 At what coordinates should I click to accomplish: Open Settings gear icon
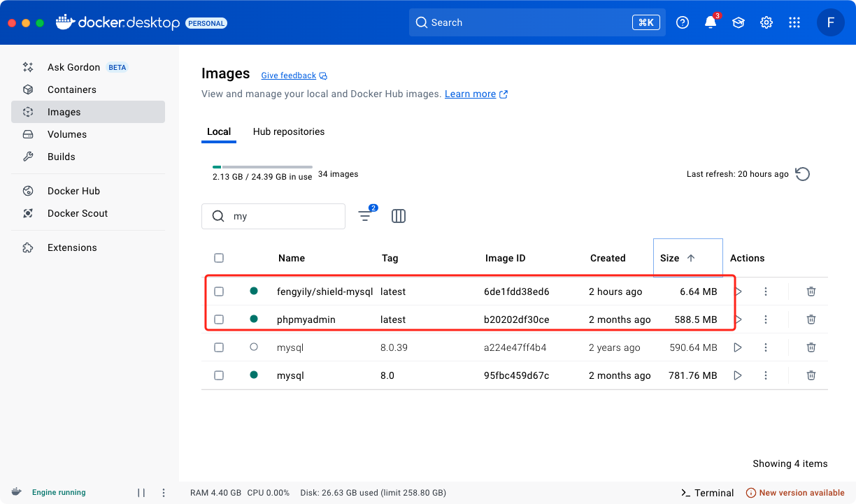(766, 22)
